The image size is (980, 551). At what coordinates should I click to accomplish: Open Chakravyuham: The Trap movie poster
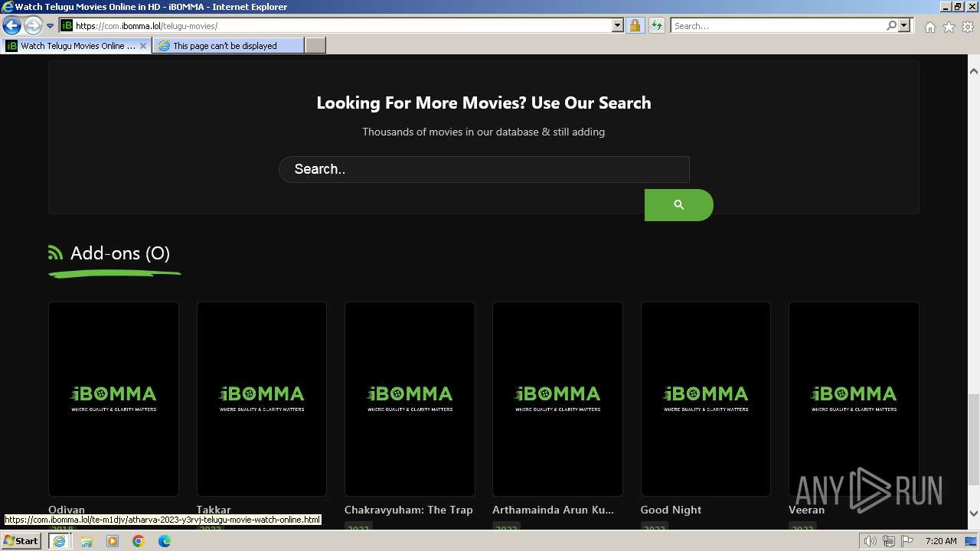pyautogui.click(x=410, y=399)
